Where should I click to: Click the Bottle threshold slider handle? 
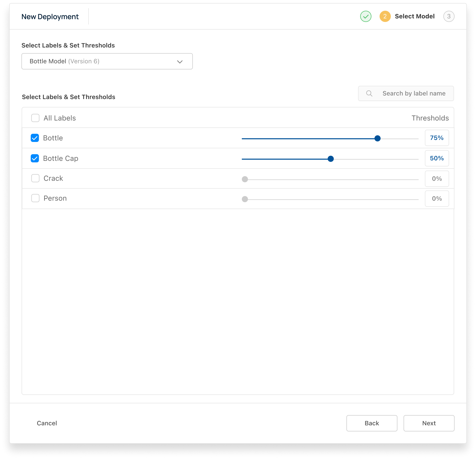(378, 138)
